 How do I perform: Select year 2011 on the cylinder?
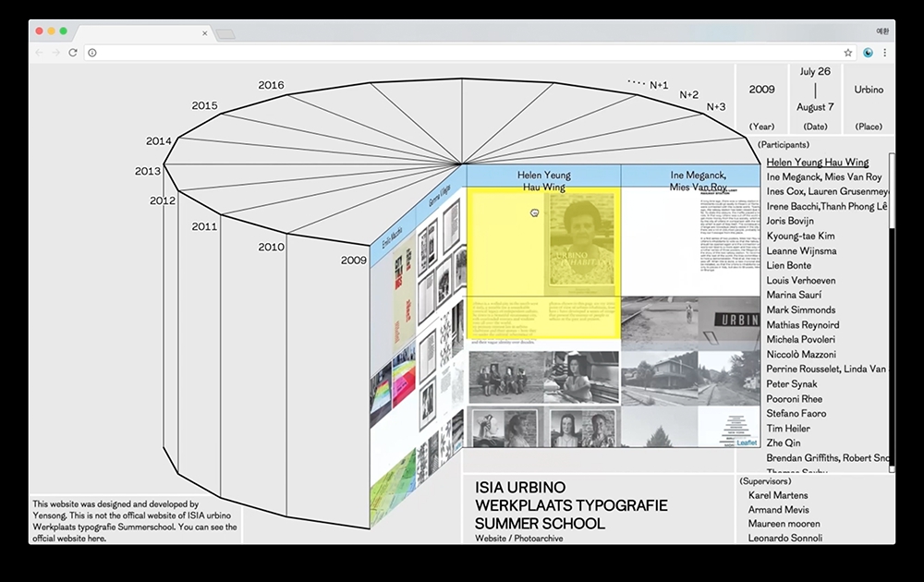[204, 226]
